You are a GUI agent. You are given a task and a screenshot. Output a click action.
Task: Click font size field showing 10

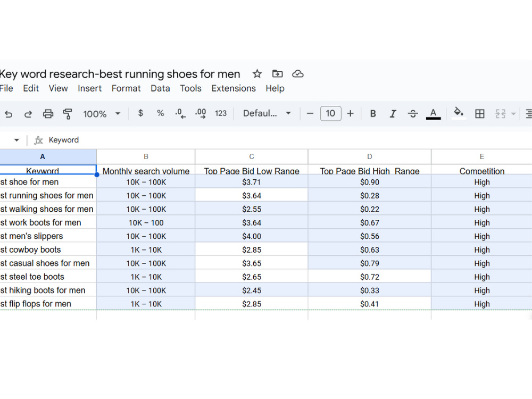pyautogui.click(x=330, y=113)
